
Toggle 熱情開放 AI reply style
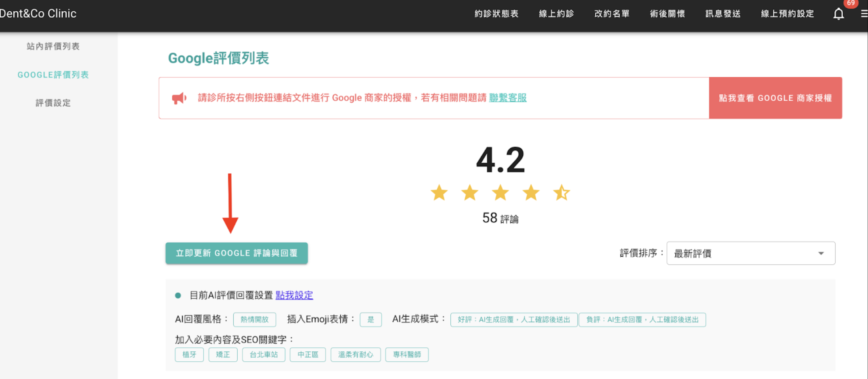[x=255, y=320]
